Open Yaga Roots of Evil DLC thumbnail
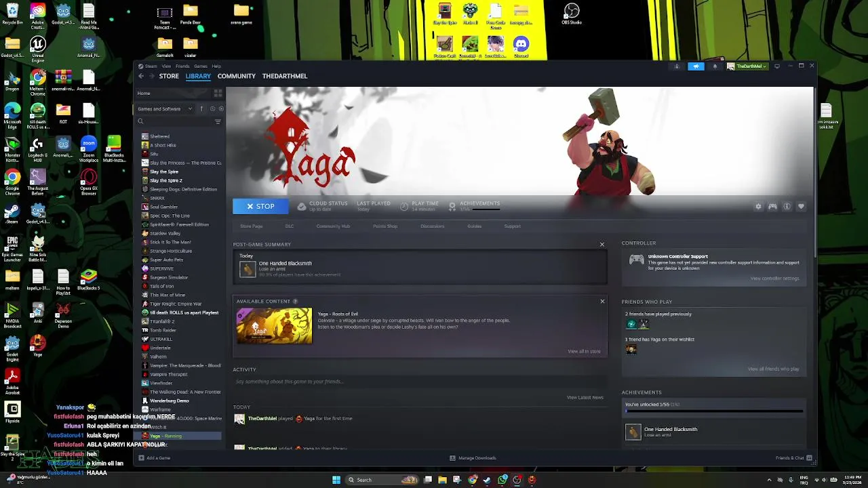Image resolution: width=868 pixels, height=488 pixels. (274, 326)
